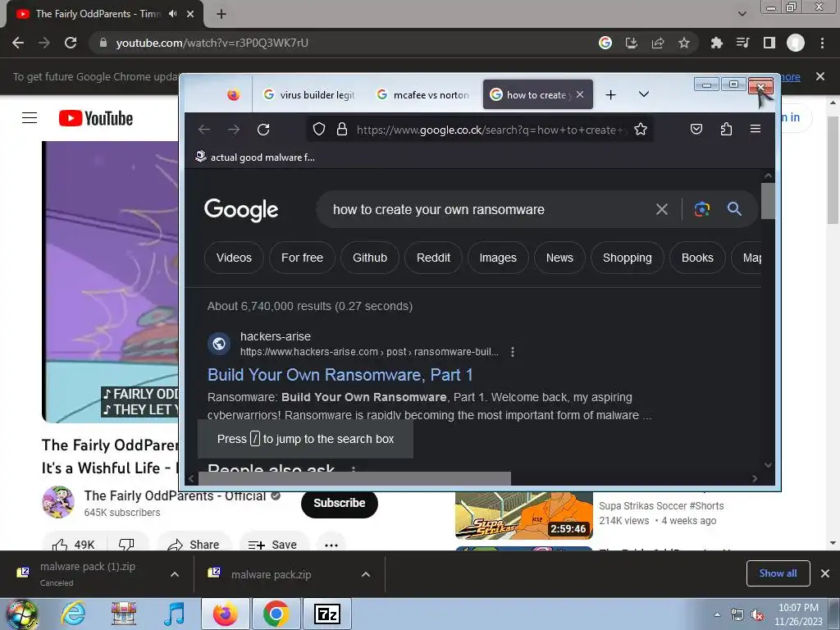The width and height of the screenshot is (840, 630).
Task: Bookmark page with Firefox star icon
Action: [641, 129]
